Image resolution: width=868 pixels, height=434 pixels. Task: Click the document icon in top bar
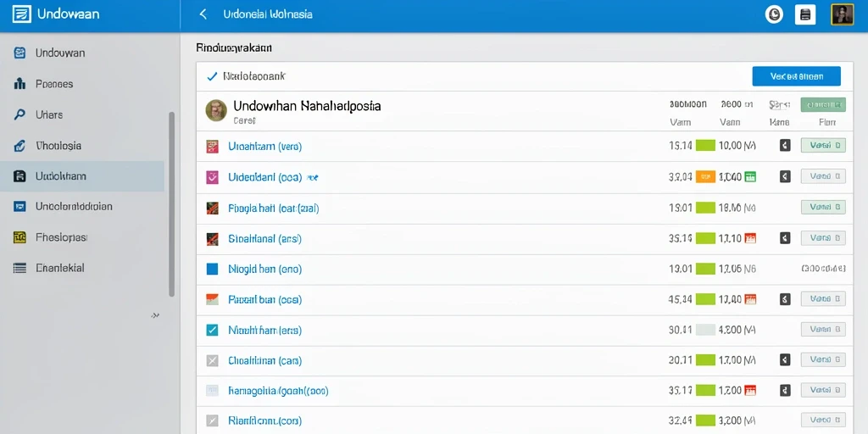point(805,15)
